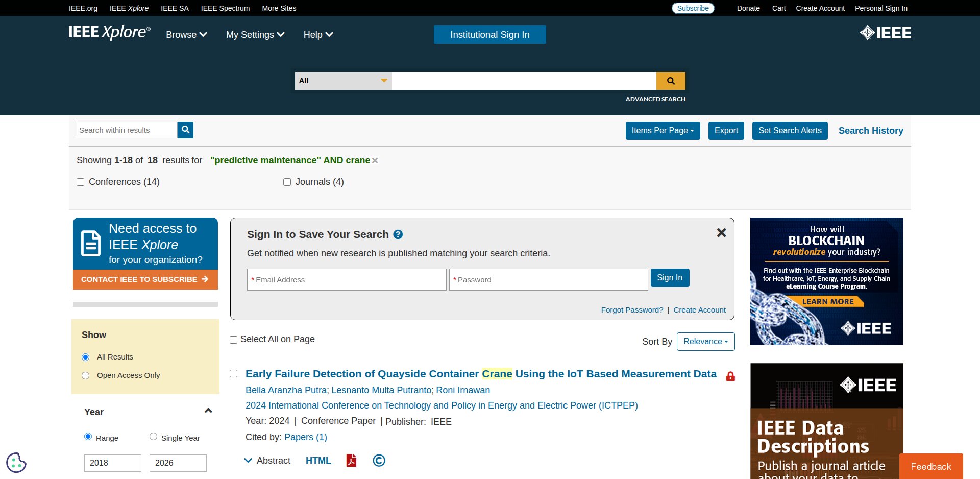Image resolution: width=980 pixels, height=479 pixels.
Task: Click the IEEE Xplore logo
Action: (x=109, y=32)
